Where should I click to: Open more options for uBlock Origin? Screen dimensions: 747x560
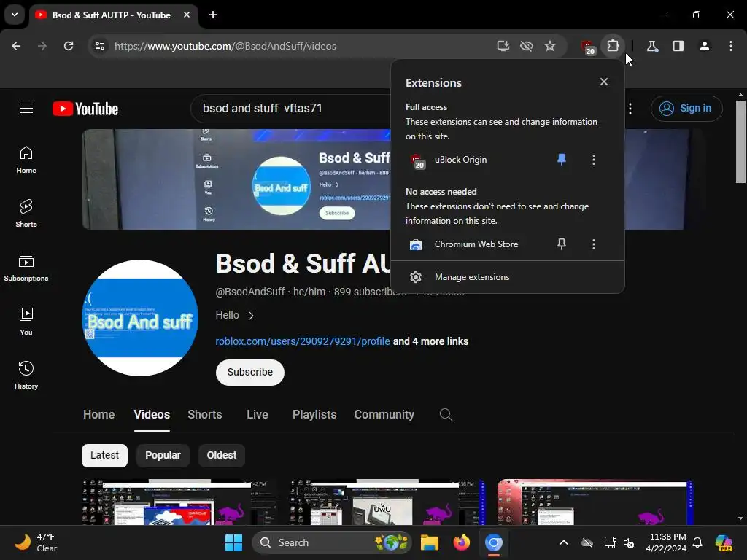(594, 160)
